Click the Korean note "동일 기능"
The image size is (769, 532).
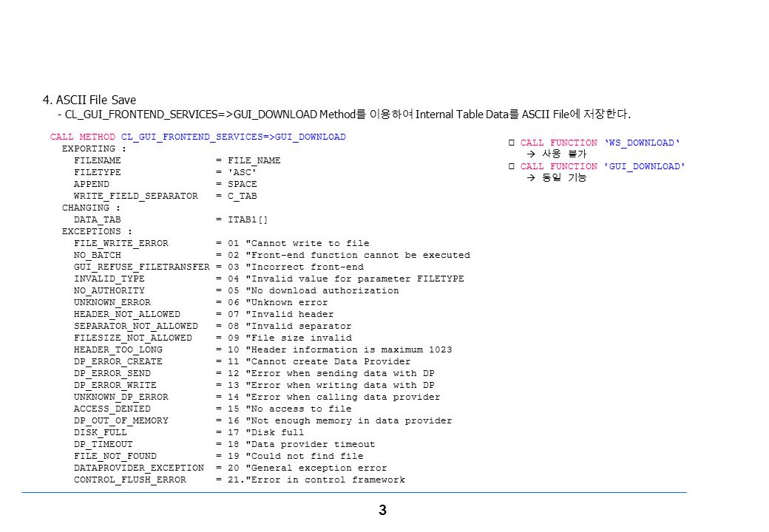564,177
